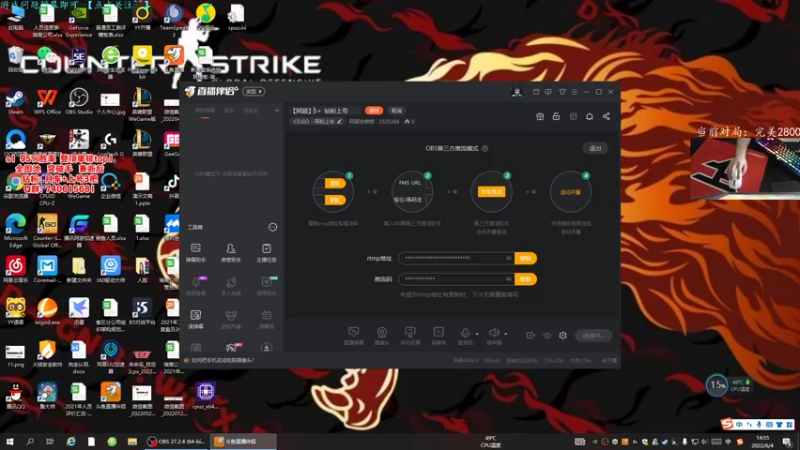The image size is (800, 450).
Task: Copy the stream code
Action: tap(526, 279)
